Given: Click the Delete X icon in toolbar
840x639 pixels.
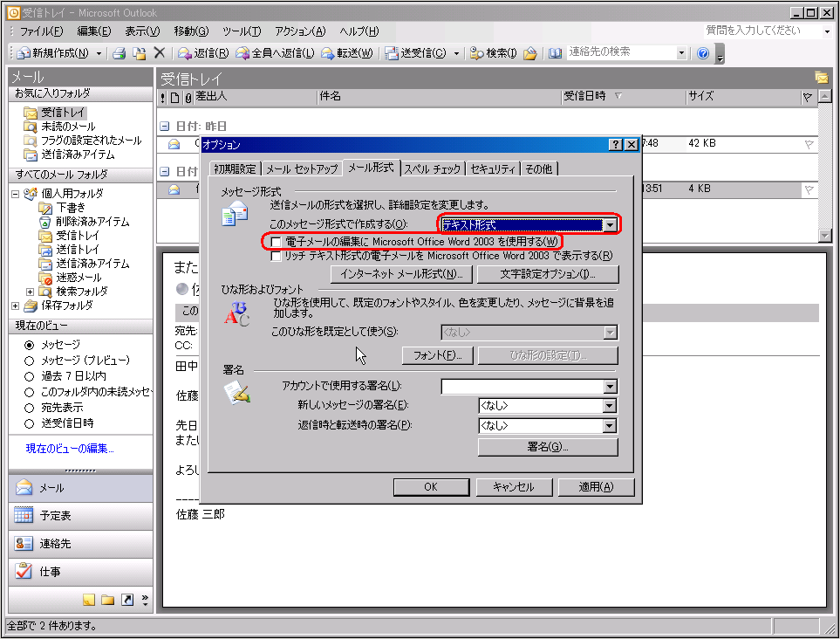Looking at the screenshot, I should click(159, 52).
